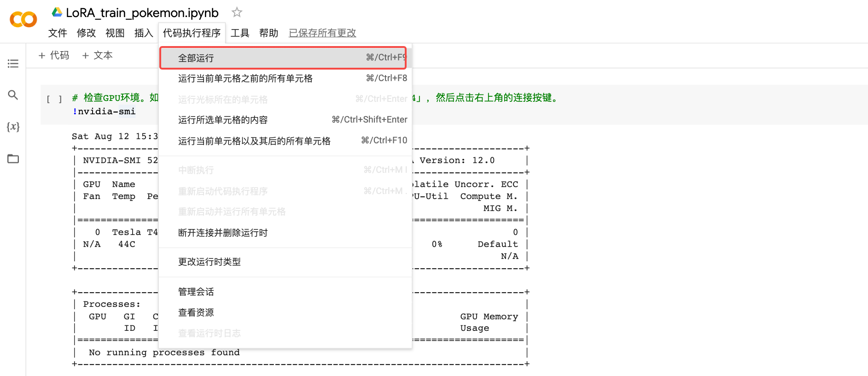This screenshot has width=868, height=376.
Task: Choose 运行当前单元格之前的所有单元格
Action: [x=245, y=79]
